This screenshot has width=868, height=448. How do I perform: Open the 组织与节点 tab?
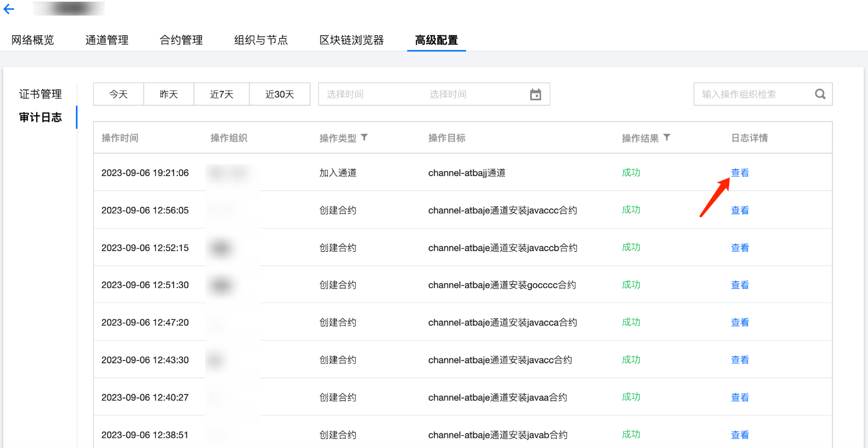[261, 40]
